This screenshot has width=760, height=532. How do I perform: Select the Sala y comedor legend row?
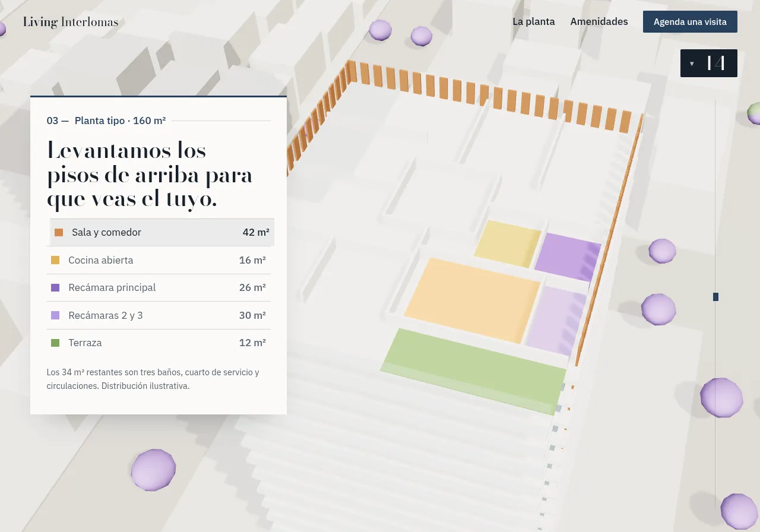click(161, 232)
